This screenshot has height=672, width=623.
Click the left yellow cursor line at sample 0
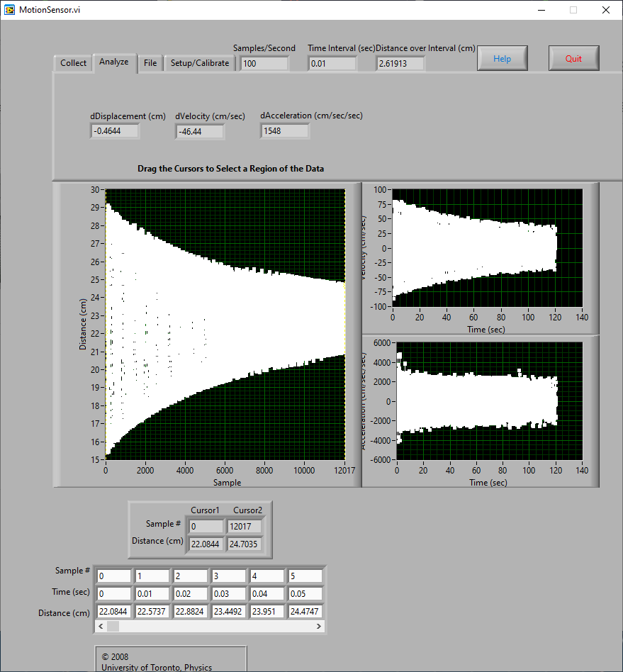point(106,325)
